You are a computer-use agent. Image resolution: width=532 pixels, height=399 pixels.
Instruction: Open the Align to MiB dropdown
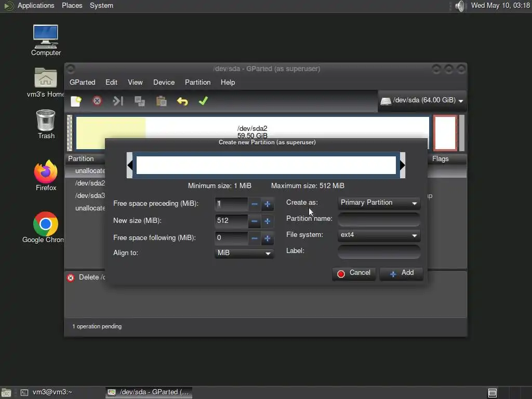point(244,253)
